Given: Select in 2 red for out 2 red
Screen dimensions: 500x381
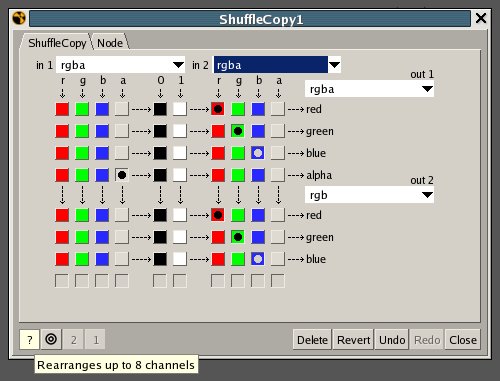Looking at the screenshot, I should (218, 215).
